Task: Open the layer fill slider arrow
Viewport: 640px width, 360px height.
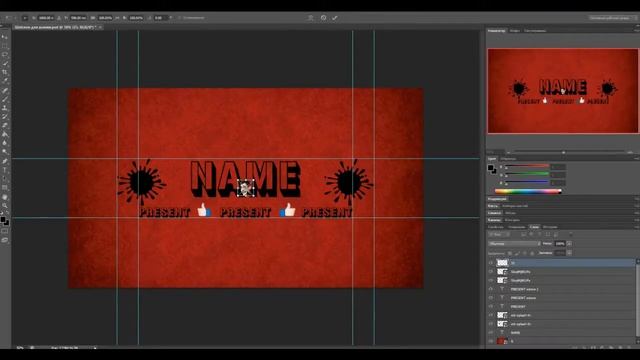Action: tap(569, 253)
